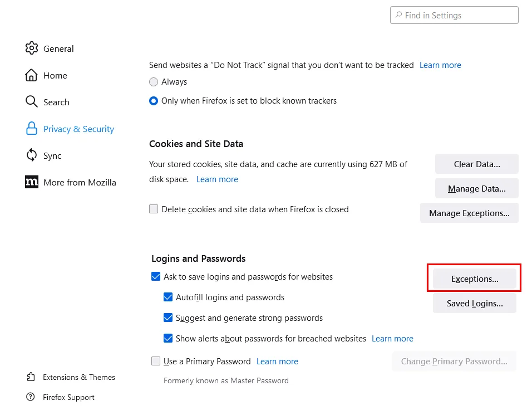Disable Suggest and generate strong passwords
Screen dimensions: 532x415
pos(168,318)
